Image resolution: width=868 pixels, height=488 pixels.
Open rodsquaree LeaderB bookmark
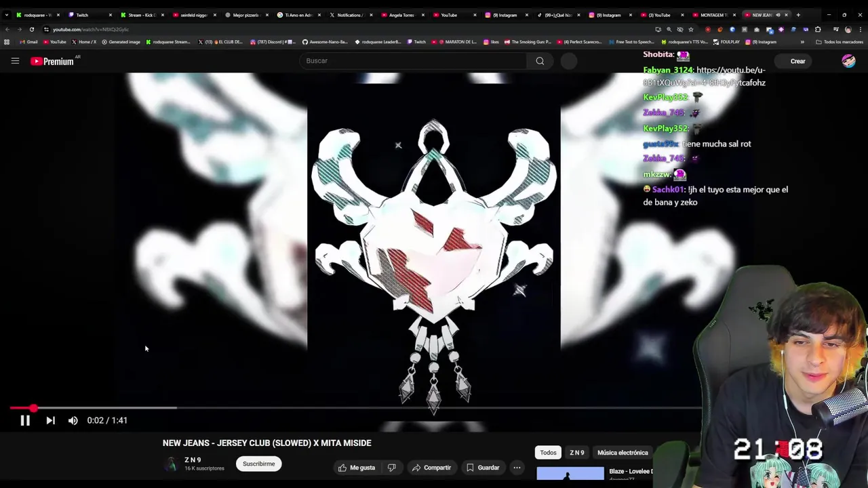[x=378, y=42]
